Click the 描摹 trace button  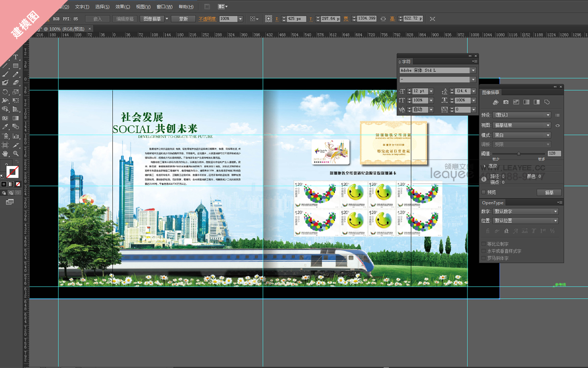pyautogui.click(x=549, y=193)
